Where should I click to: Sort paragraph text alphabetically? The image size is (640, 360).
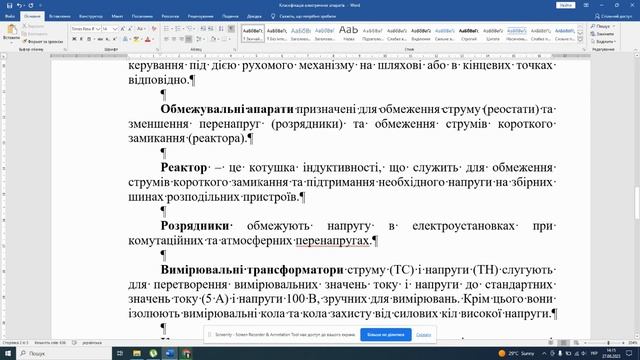pyautogui.click(x=221, y=29)
